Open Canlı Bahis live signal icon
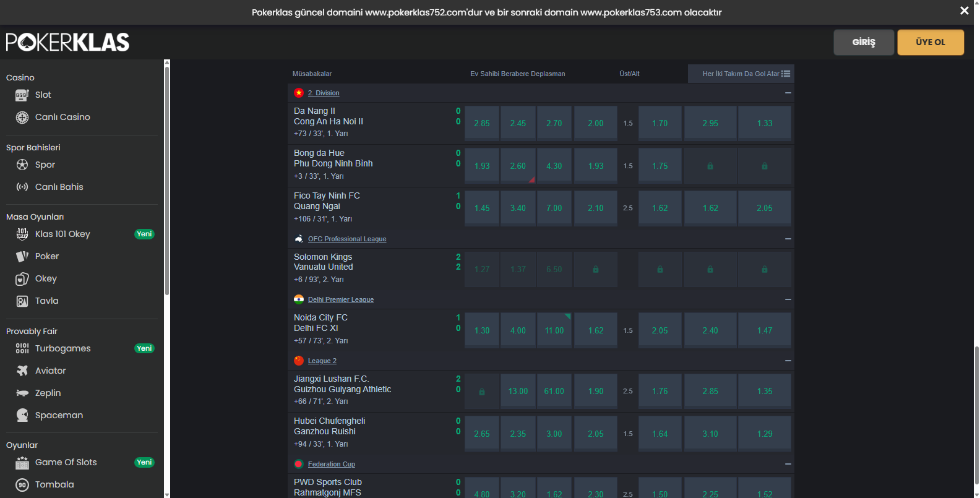This screenshot has width=980, height=498. tap(22, 187)
